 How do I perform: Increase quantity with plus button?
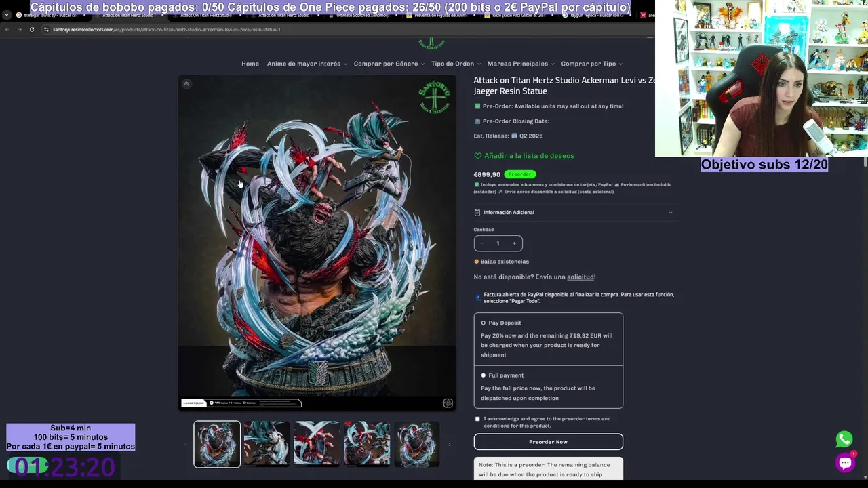coord(514,243)
